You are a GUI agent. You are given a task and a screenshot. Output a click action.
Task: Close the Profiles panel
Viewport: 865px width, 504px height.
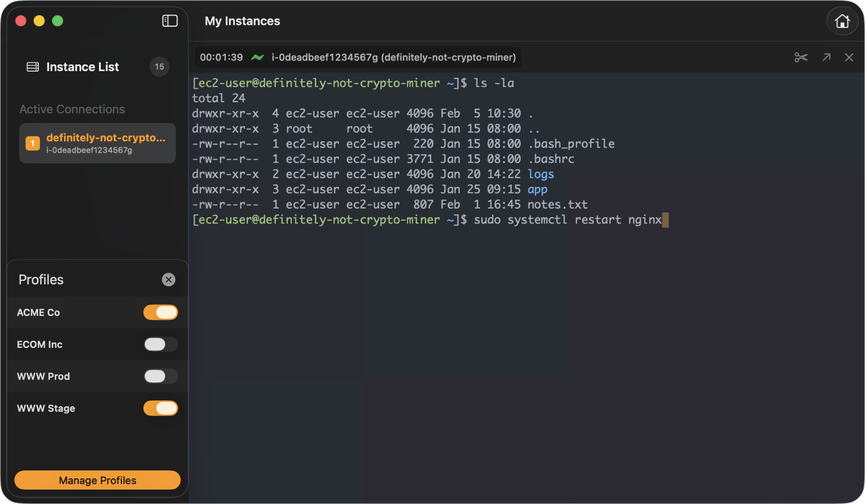click(169, 280)
